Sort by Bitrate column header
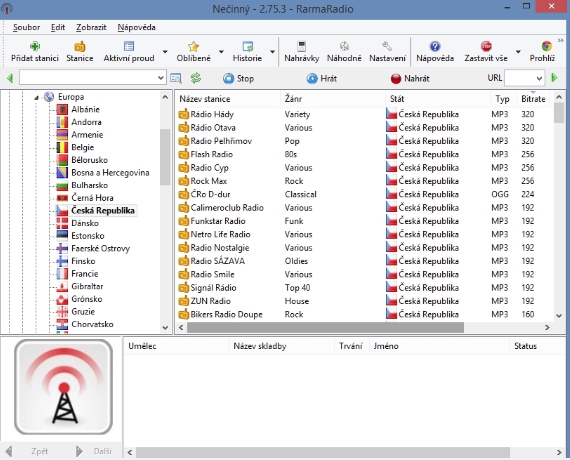This screenshot has width=570, height=460. [x=533, y=99]
